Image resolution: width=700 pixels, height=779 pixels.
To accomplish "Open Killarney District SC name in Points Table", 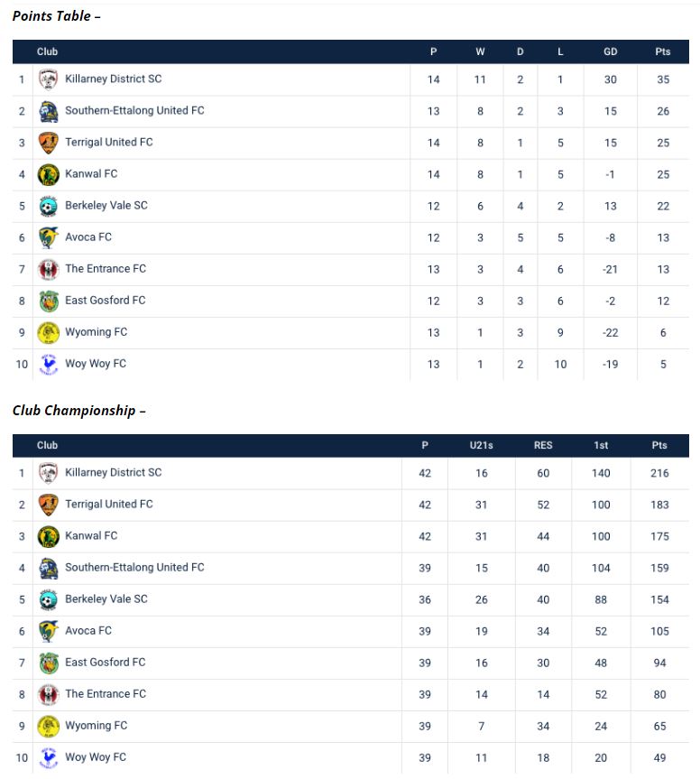I will 114,79.
